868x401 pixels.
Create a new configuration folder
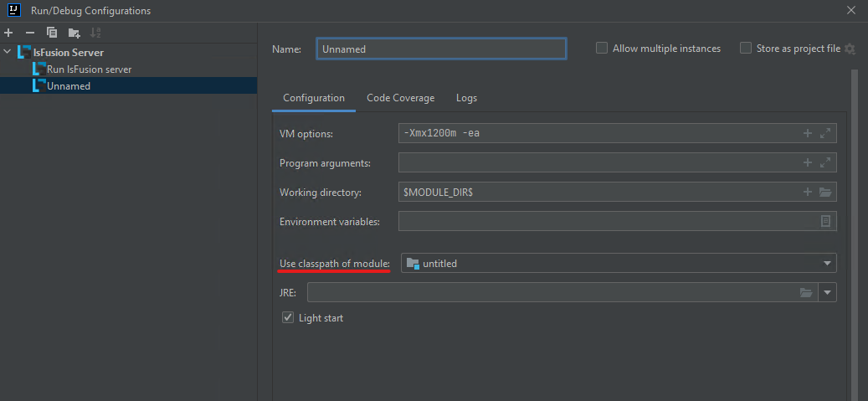[74, 33]
